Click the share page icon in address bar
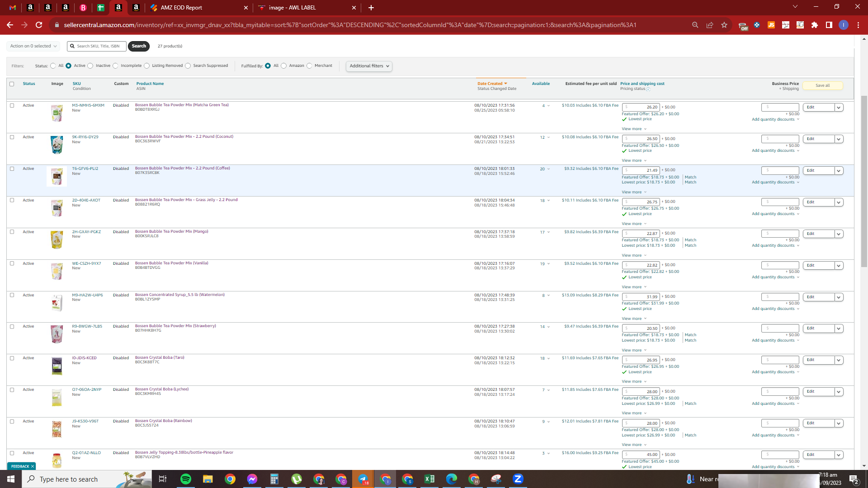 coord(710,25)
